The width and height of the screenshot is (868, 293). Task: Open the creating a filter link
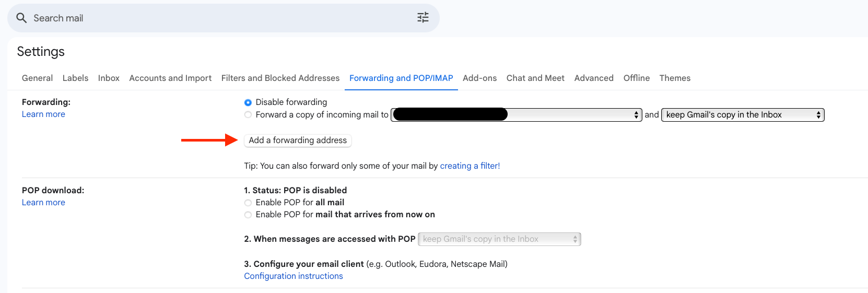(470, 166)
